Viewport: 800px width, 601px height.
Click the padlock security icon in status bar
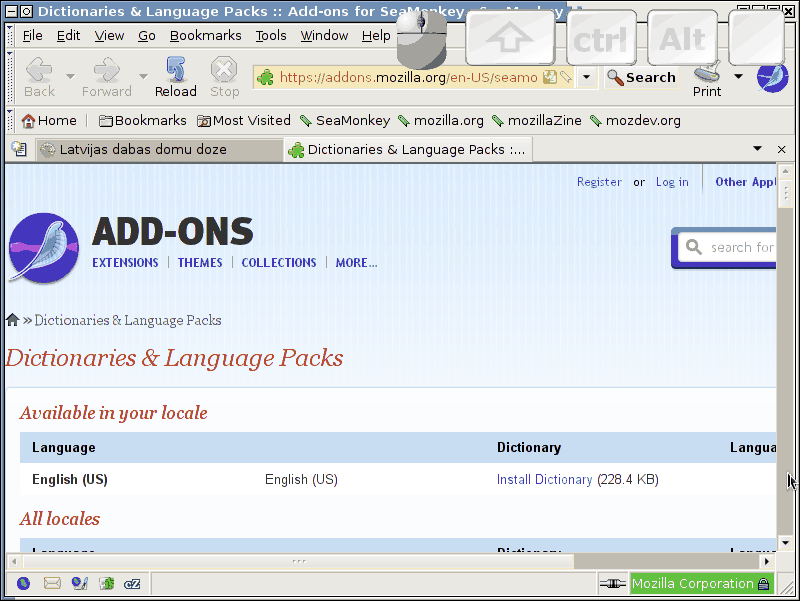coord(763,584)
